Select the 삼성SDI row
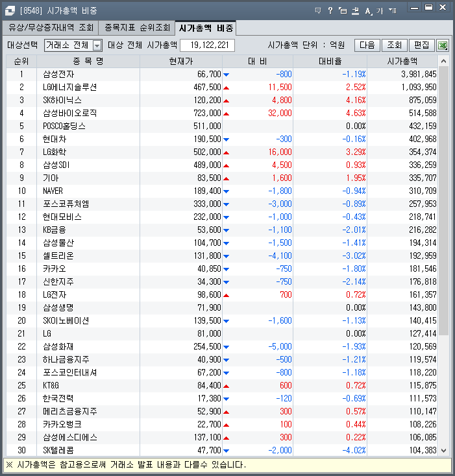Viewport: 455px width, 476px height. point(222,165)
